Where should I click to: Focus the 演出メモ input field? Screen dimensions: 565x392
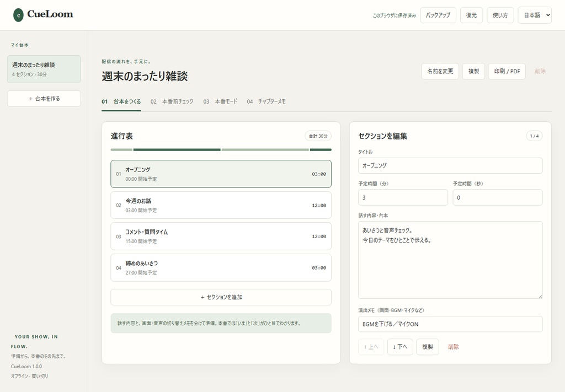point(450,324)
